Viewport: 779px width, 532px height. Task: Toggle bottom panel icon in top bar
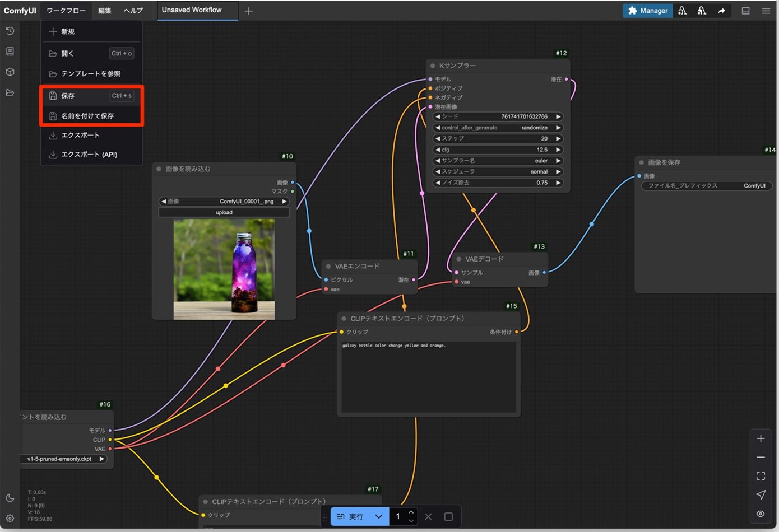(x=745, y=11)
